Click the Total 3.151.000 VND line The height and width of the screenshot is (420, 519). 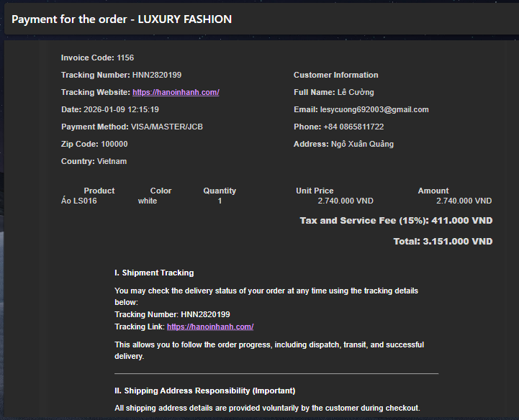(443, 242)
